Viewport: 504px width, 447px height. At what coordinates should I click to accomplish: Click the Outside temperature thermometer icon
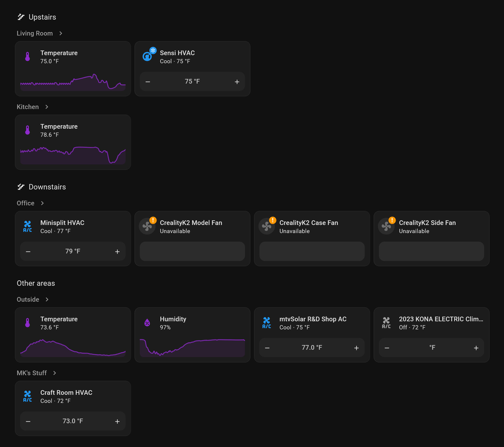(x=27, y=323)
